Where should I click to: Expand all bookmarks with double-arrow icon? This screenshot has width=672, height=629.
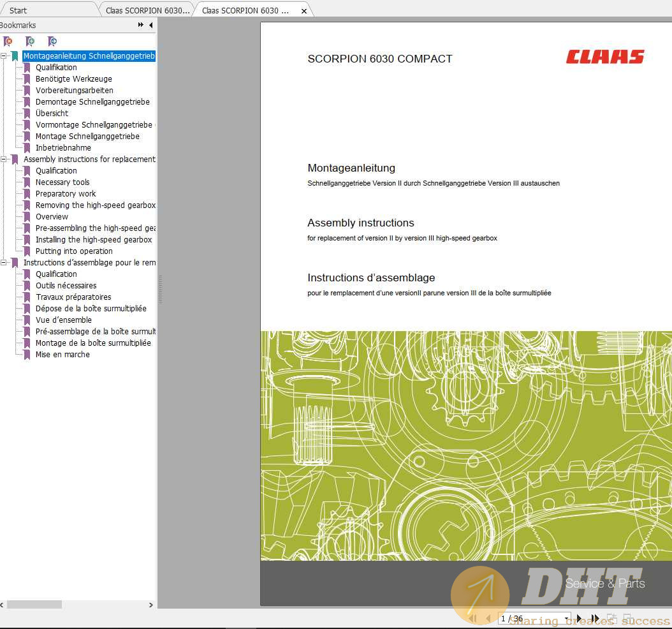(x=140, y=25)
